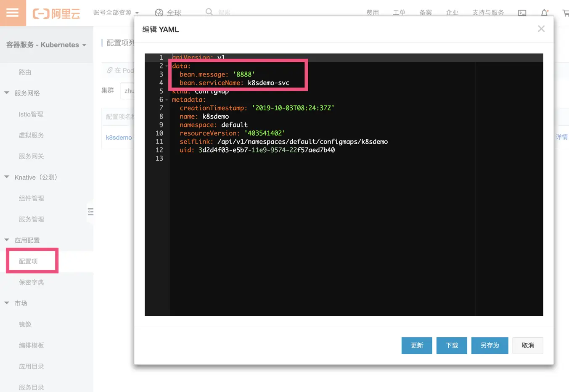The height and width of the screenshot is (392, 569).
Task: Open the k8sdemo config link
Action: [119, 138]
